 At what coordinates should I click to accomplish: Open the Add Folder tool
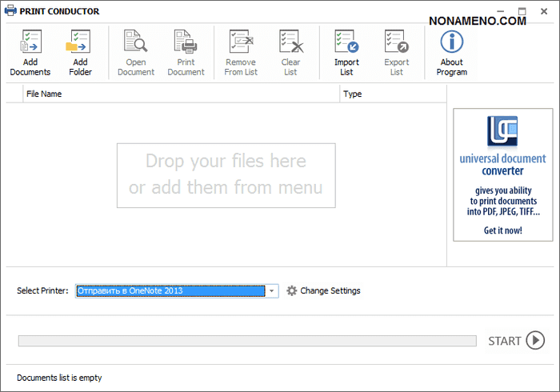coord(80,42)
